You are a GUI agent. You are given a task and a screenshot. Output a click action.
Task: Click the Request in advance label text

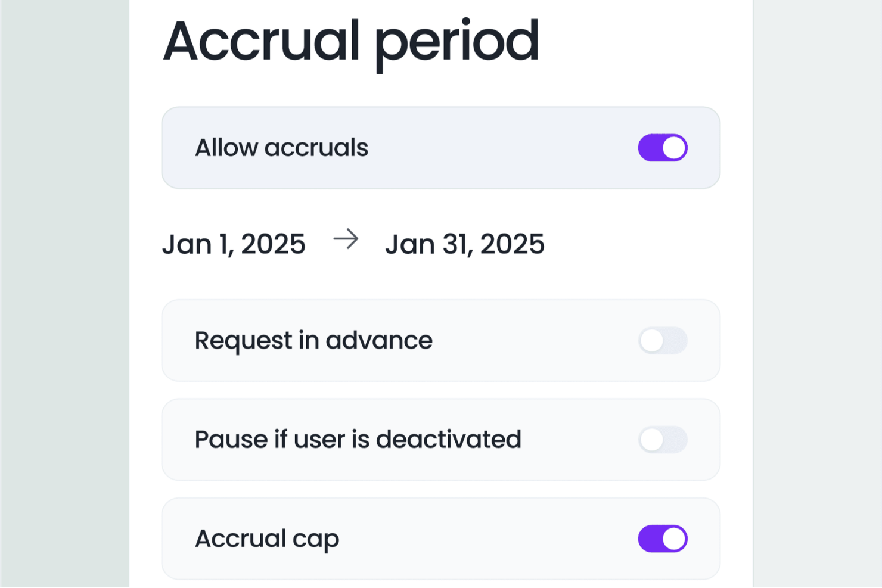pos(313,341)
